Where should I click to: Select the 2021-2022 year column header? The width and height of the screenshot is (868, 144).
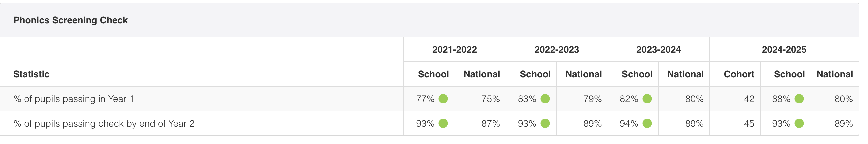[454, 50]
